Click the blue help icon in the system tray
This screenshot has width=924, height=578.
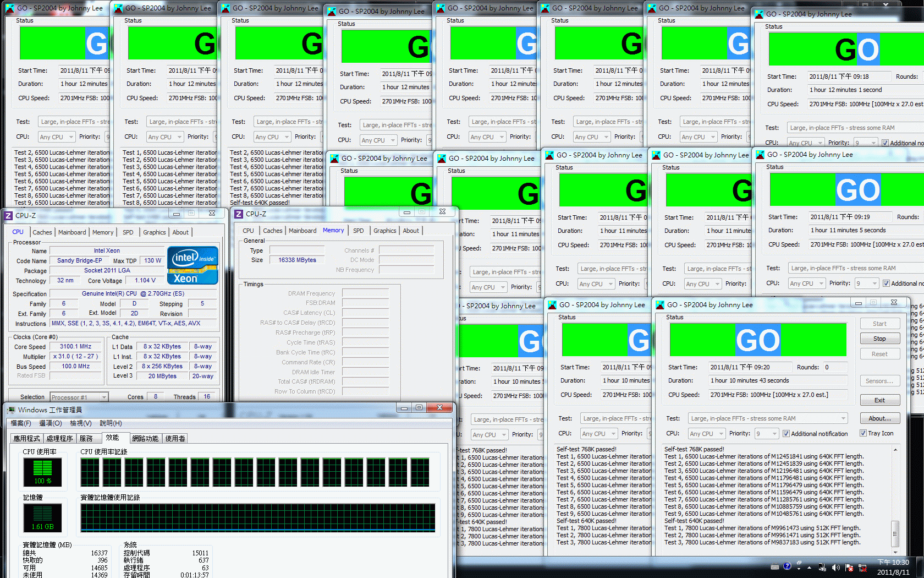pos(787,566)
